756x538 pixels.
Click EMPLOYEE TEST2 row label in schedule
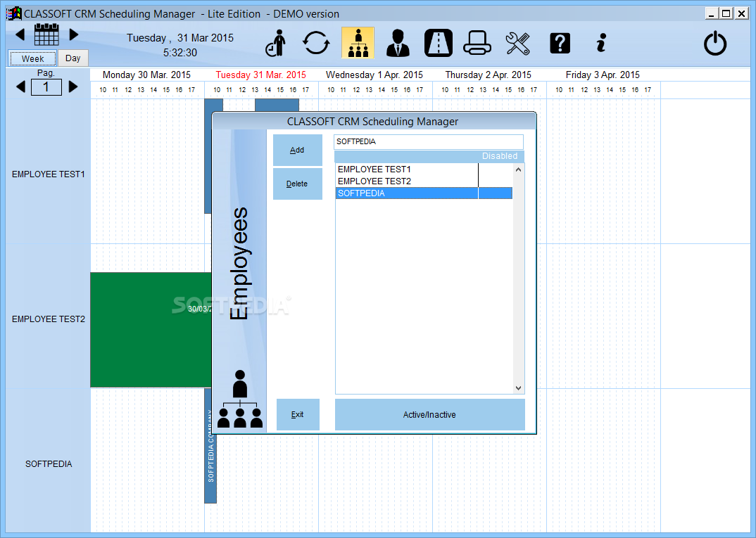pyautogui.click(x=48, y=319)
